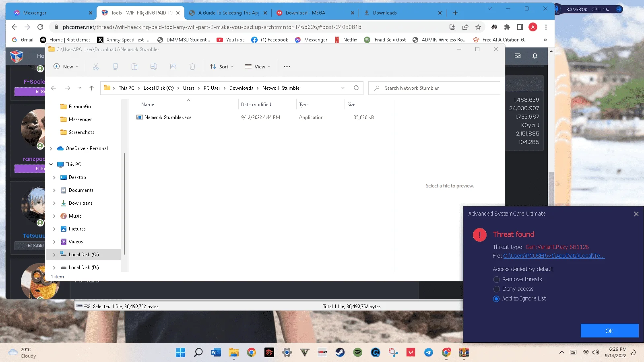Open taskbar Search
The image size is (644, 362).
click(x=198, y=353)
